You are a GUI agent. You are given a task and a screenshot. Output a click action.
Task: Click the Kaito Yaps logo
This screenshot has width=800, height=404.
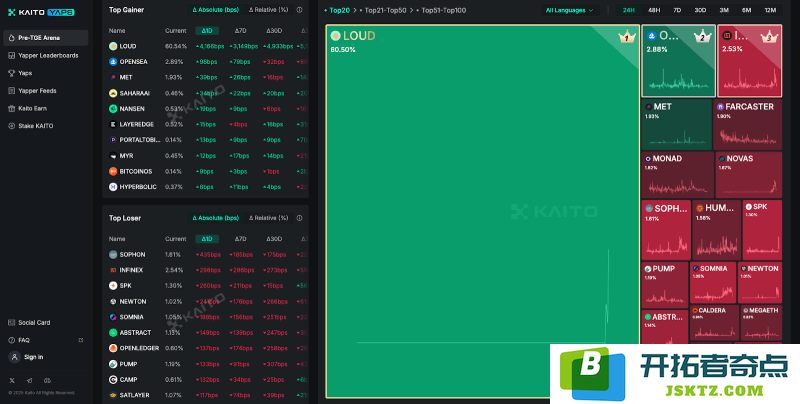[x=41, y=12]
